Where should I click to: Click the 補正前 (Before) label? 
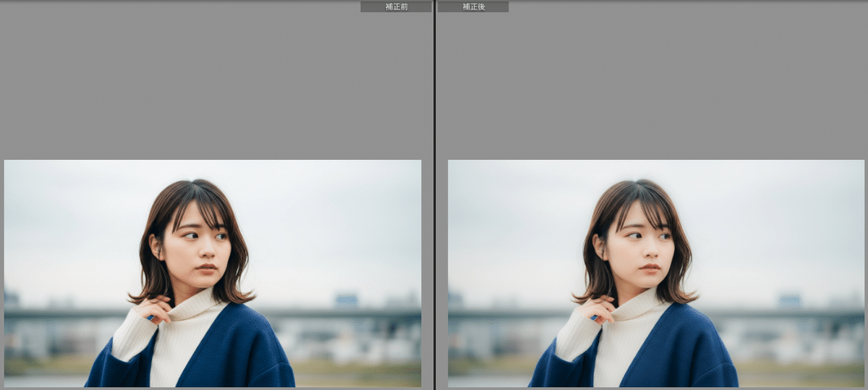coord(396,7)
